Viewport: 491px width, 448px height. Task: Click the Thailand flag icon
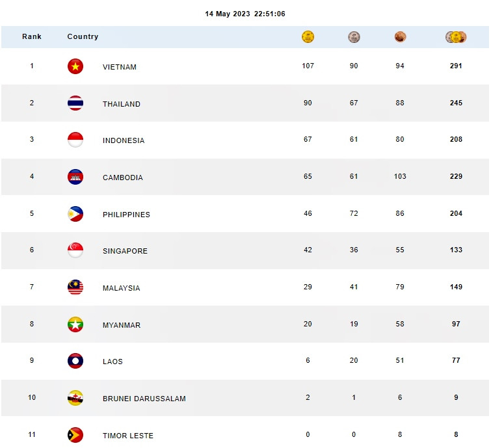point(75,103)
